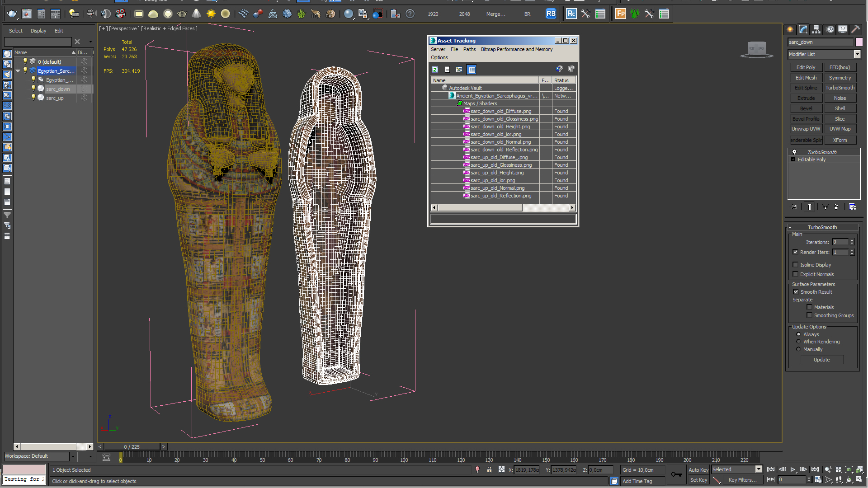868x488 pixels.
Task: Click the grass plant toolbar icon
Action: [302, 14]
